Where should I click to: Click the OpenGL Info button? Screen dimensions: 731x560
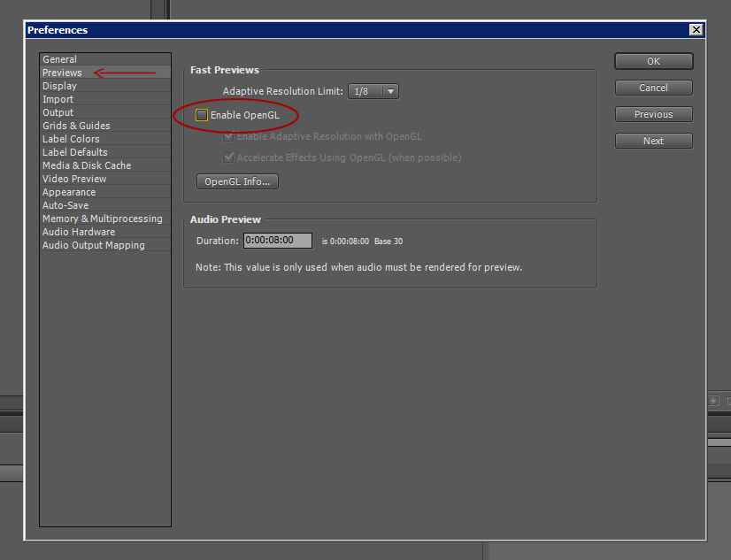237,181
